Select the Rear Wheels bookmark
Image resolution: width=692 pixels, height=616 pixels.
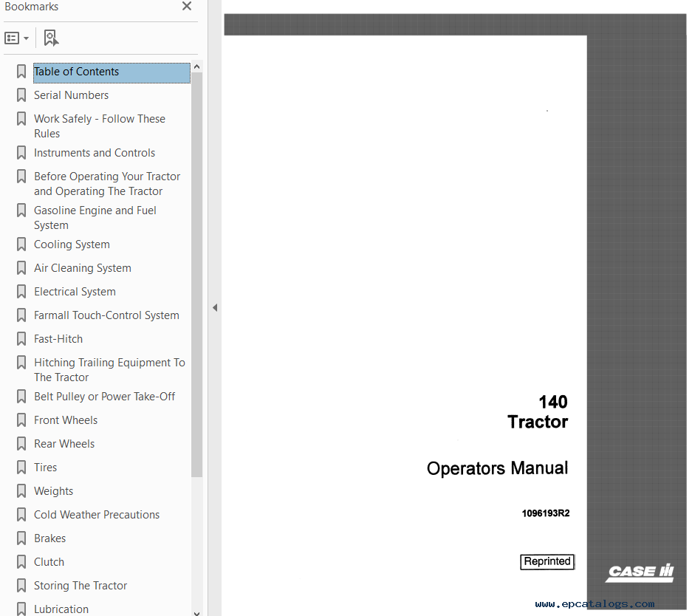point(64,444)
